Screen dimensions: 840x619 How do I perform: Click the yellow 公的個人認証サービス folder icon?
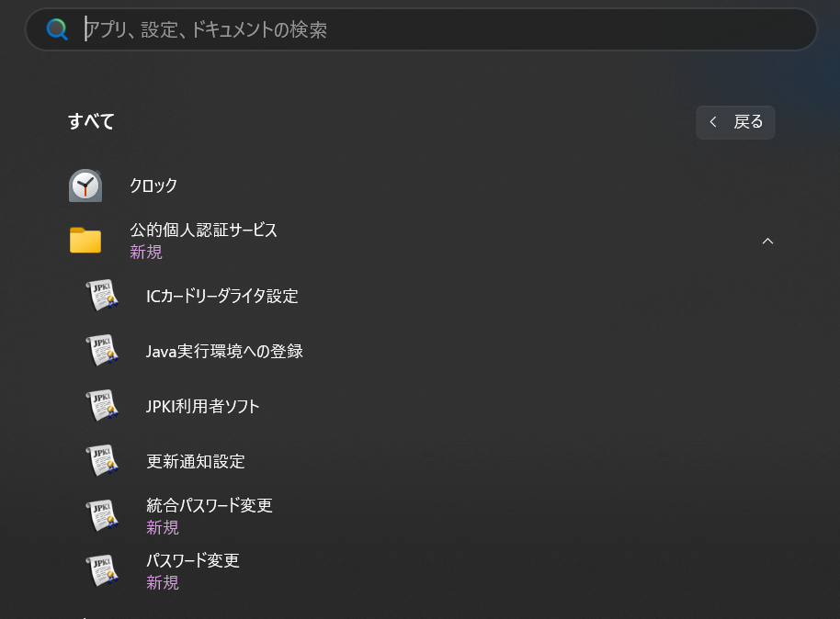pyautogui.click(x=85, y=241)
